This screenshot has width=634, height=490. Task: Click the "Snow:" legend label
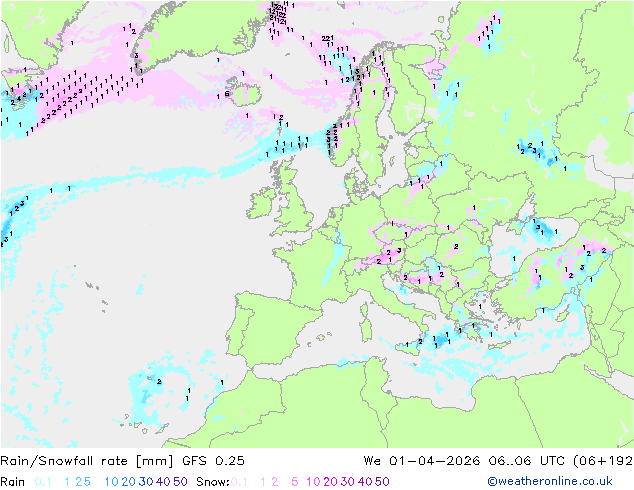pyautogui.click(x=213, y=482)
